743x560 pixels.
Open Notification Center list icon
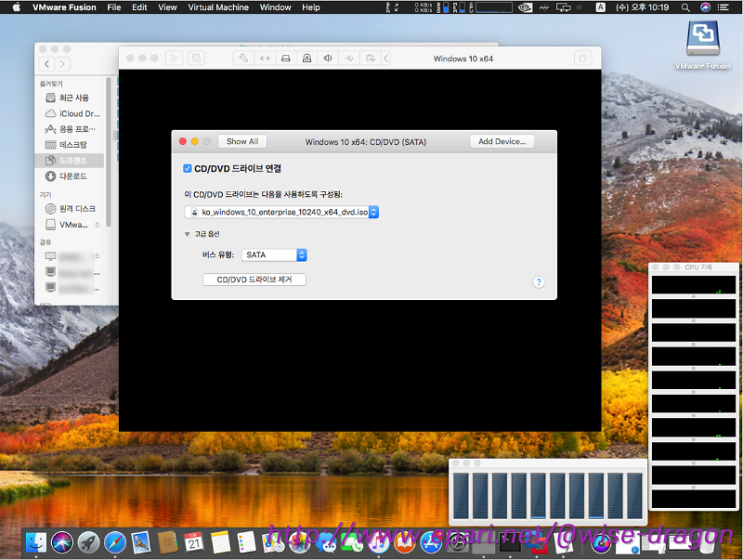(x=723, y=7)
